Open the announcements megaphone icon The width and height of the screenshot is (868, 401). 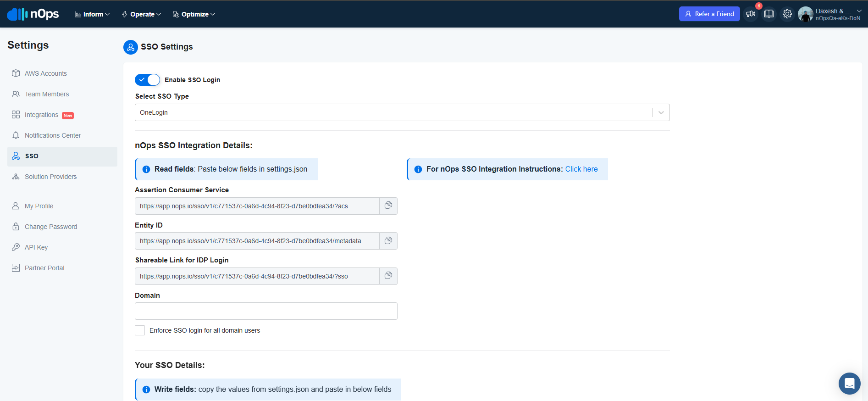click(x=750, y=14)
